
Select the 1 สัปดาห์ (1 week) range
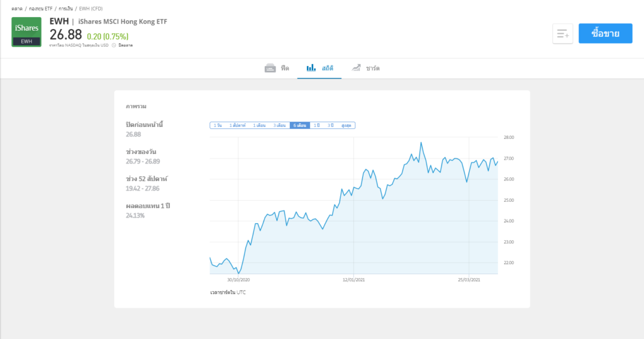tap(238, 125)
